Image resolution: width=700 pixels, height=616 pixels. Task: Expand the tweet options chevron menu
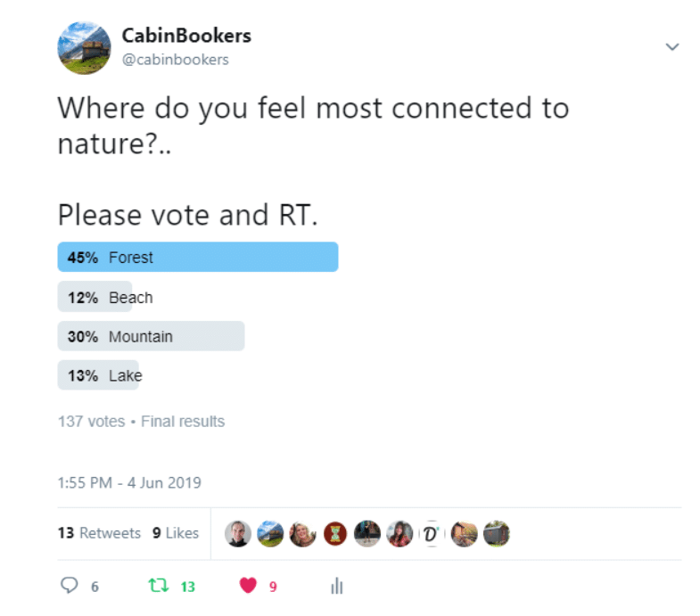(671, 46)
